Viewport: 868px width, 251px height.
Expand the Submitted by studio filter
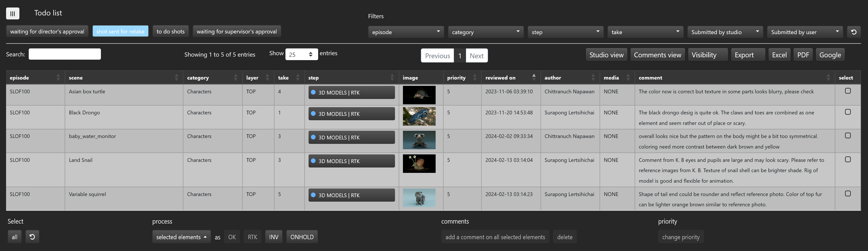[x=725, y=32]
